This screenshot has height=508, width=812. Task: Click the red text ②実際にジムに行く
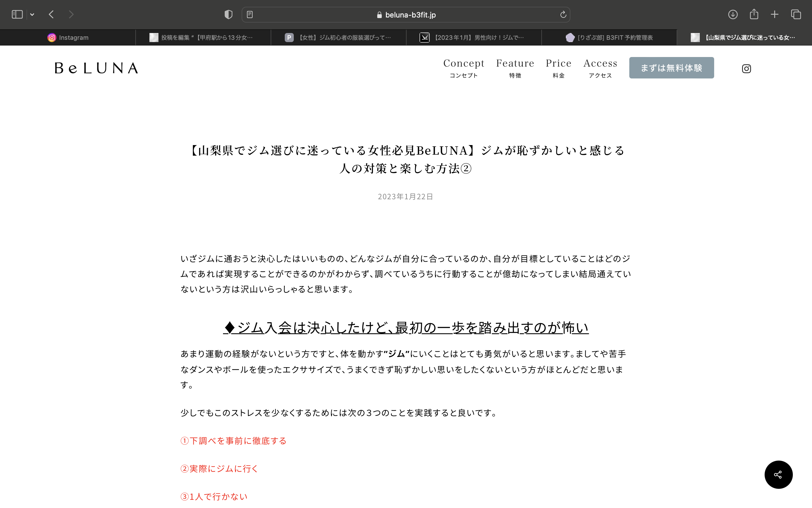point(219,469)
